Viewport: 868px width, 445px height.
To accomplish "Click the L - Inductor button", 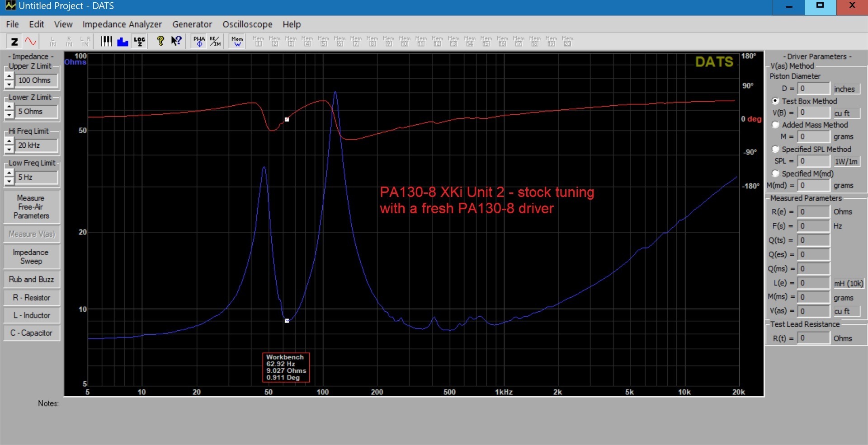I will tap(31, 315).
